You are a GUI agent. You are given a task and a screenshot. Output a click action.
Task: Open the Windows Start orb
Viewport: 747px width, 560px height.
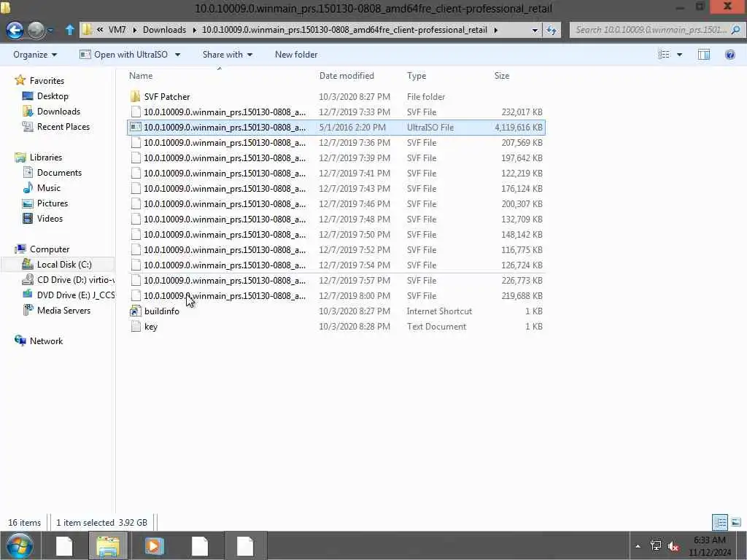tap(20, 545)
